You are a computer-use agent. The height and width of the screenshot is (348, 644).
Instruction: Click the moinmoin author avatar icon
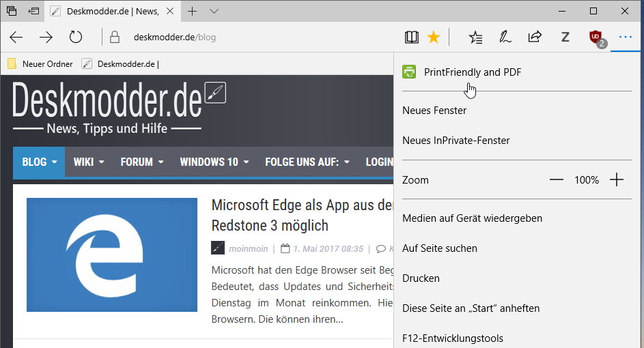[x=218, y=248]
